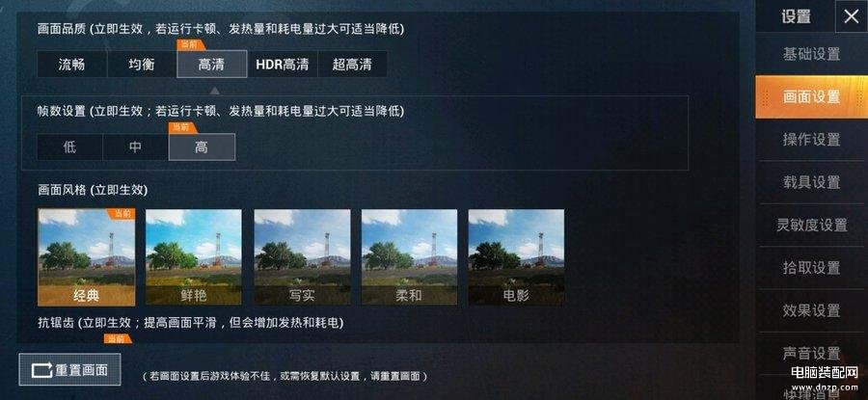Image resolution: width=868 pixels, height=400 pixels.
Task: Choose 超高清 graphics quality
Action: 352,65
